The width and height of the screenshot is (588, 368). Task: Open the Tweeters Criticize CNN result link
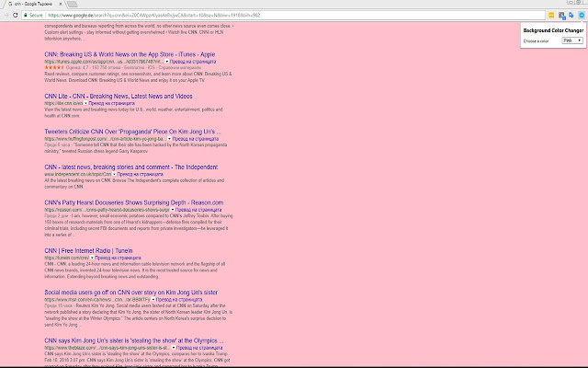132,132
